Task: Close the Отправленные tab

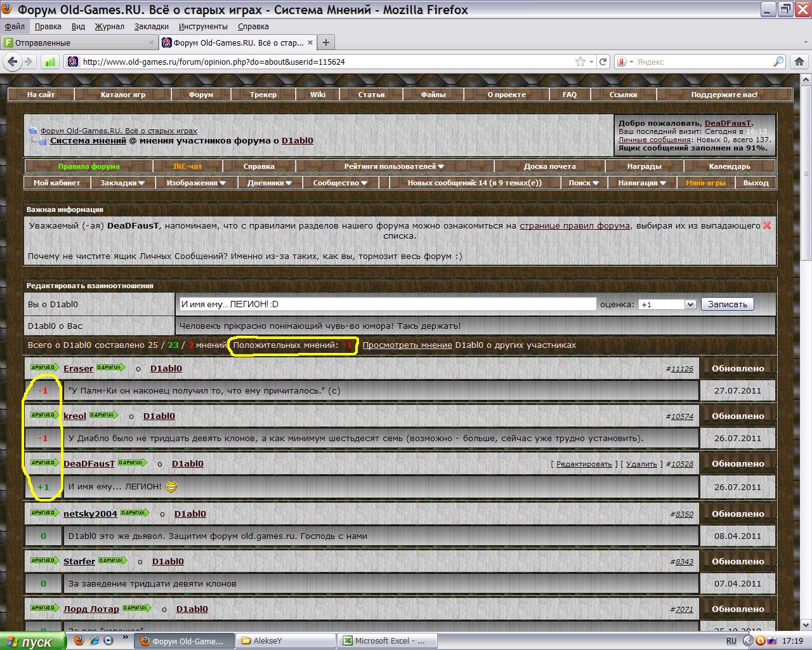Action: (x=152, y=43)
